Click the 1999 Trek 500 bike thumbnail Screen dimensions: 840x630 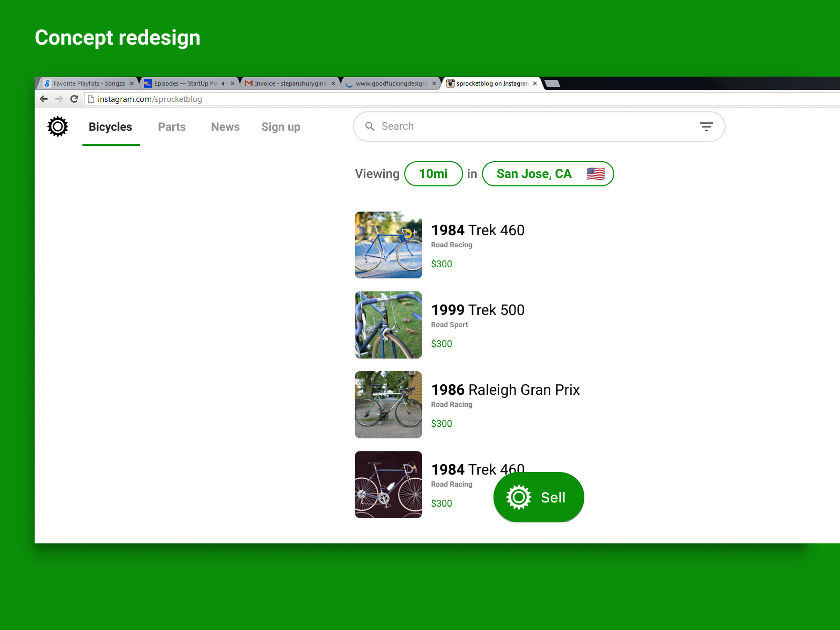388,324
